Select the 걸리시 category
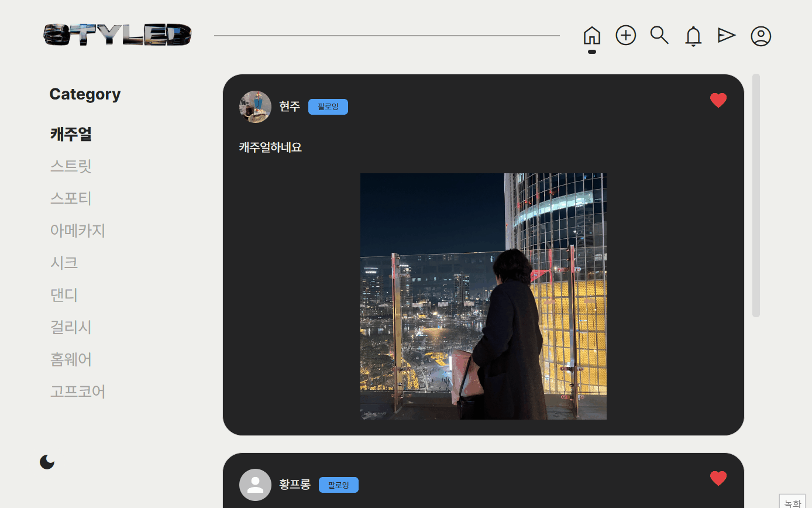Viewport: 812px width, 508px height. (x=71, y=327)
